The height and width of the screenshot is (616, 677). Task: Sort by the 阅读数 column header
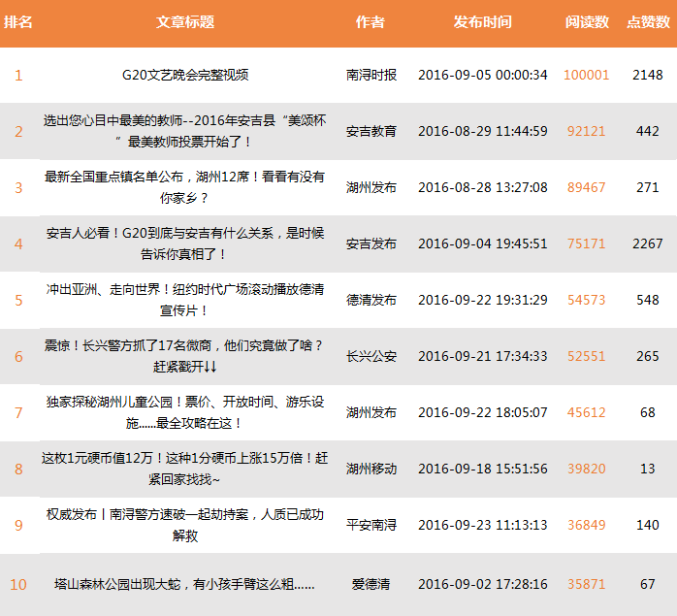point(587,22)
